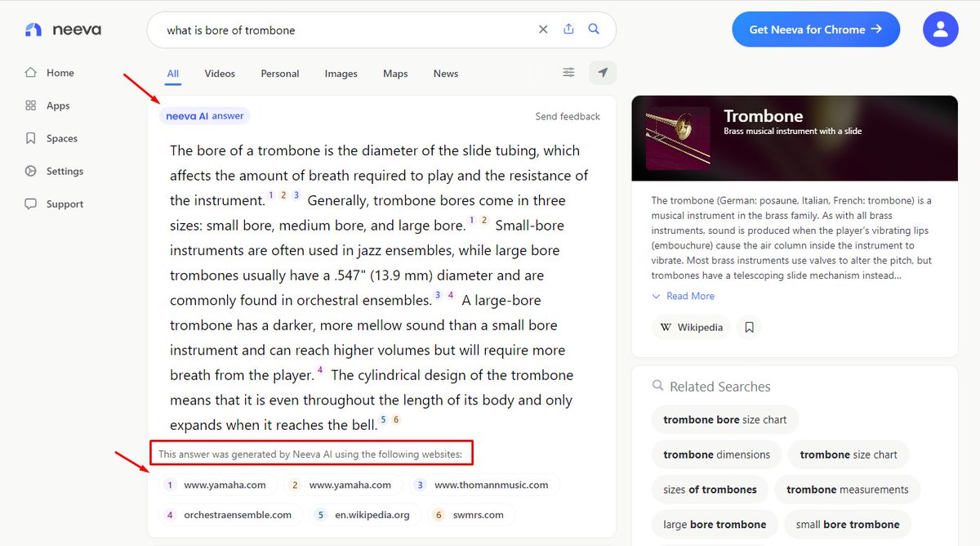This screenshot has height=546, width=980.
Task: Click citation 5 after 'the bell.'
Action: (383, 419)
